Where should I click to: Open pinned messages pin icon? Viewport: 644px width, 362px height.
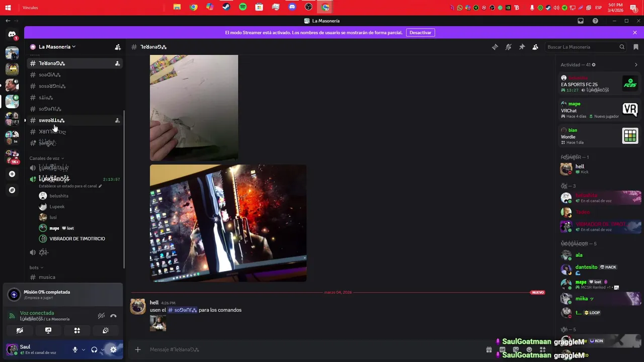pyautogui.click(x=522, y=47)
